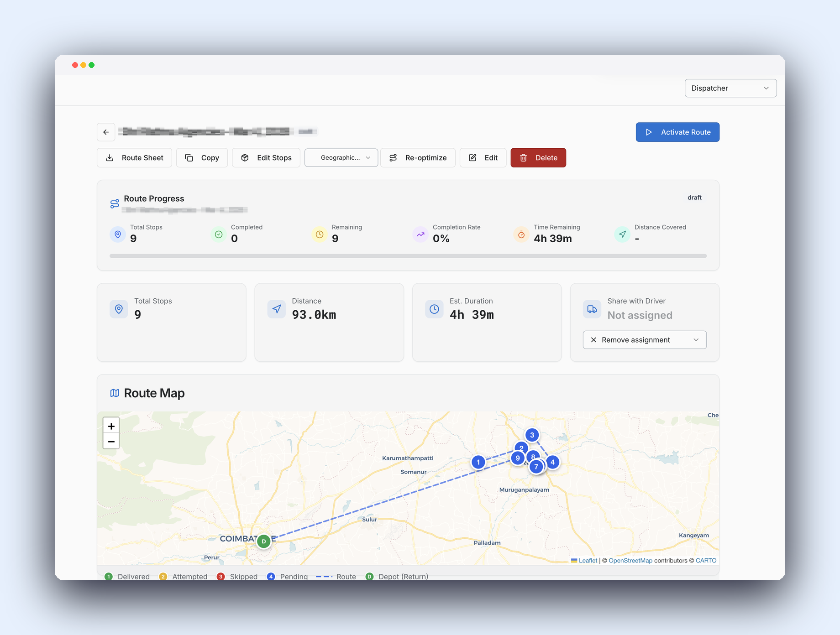The image size is (840, 635).
Task: Open the CARTO attribution link
Action: pyautogui.click(x=706, y=561)
